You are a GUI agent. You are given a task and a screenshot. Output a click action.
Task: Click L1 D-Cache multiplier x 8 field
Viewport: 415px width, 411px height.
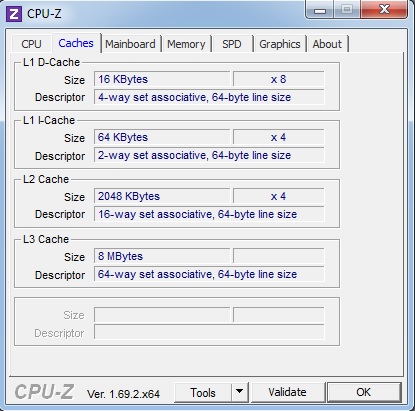(x=278, y=79)
